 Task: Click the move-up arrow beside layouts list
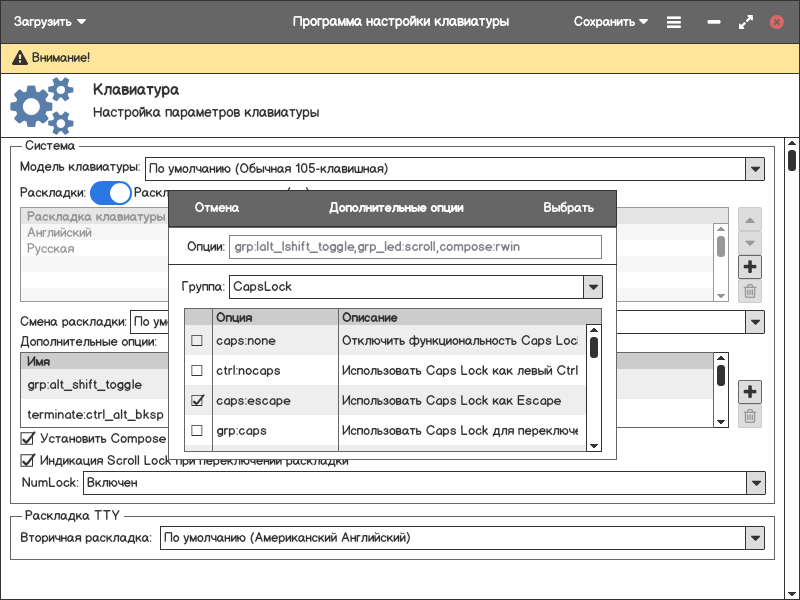pos(750,218)
